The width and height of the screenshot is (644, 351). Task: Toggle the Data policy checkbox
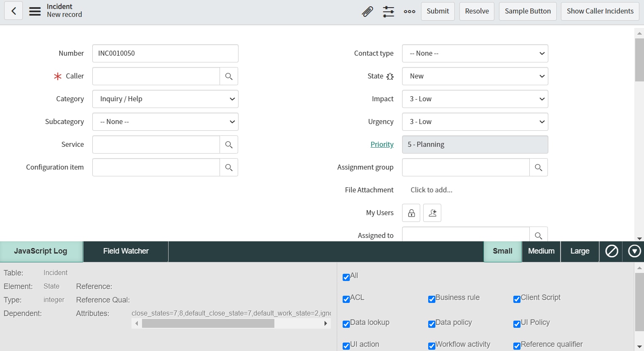click(432, 324)
